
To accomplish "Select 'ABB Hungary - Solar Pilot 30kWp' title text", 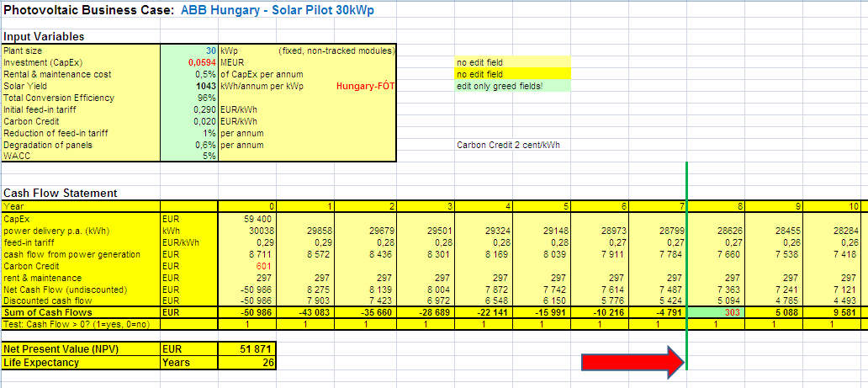I will click(x=278, y=10).
